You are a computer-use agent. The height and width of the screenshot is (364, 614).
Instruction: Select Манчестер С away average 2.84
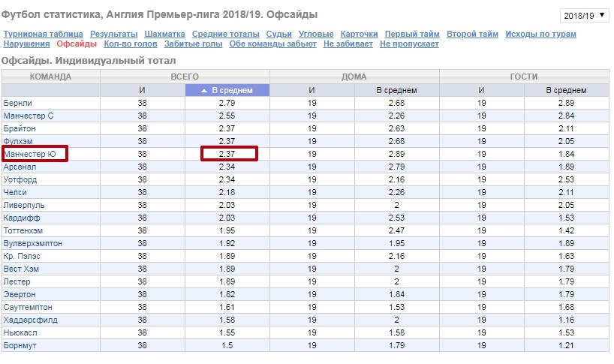pos(566,116)
